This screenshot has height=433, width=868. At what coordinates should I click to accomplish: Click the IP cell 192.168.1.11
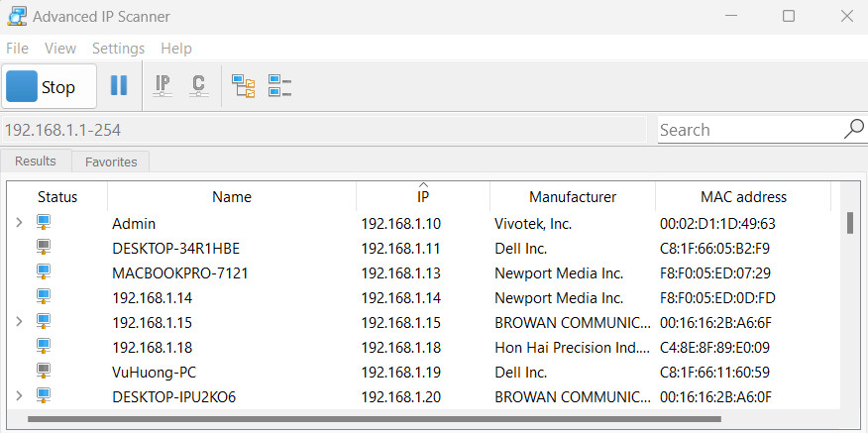coord(400,249)
